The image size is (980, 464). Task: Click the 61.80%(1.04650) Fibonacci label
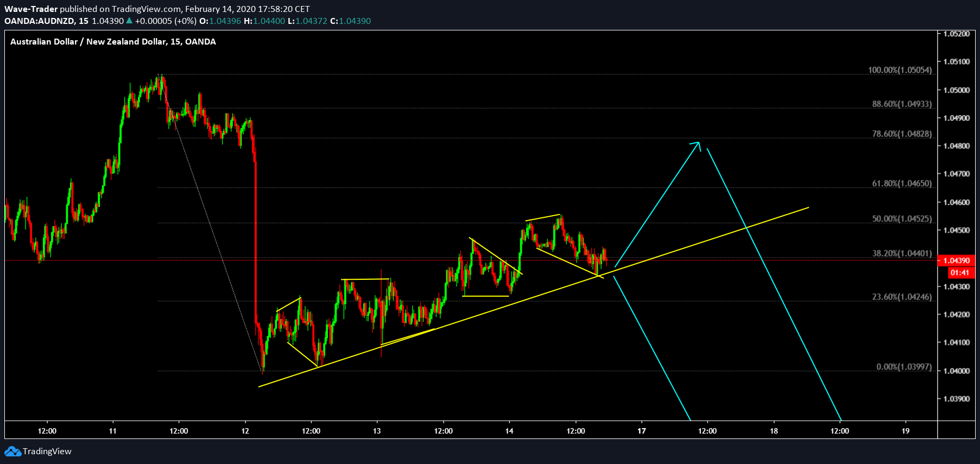(902, 184)
